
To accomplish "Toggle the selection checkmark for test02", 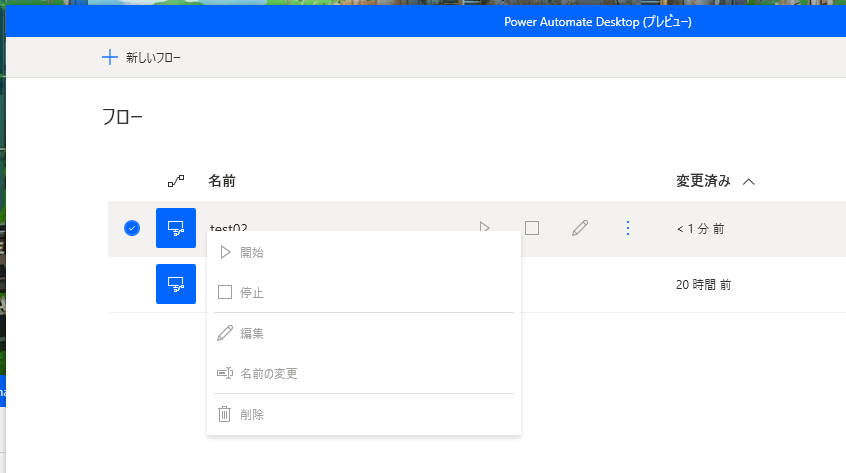I will point(132,228).
